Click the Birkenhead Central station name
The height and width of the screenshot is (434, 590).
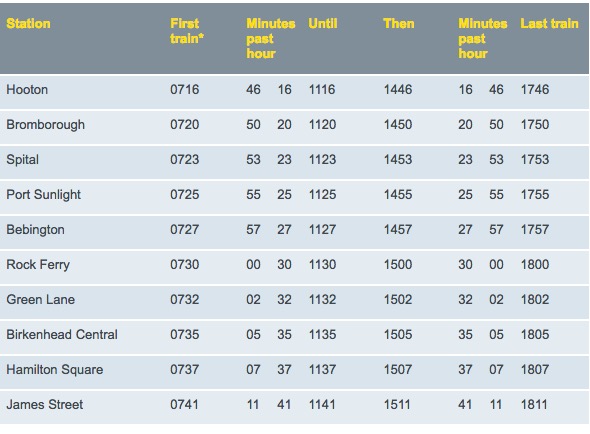click(62, 335)
